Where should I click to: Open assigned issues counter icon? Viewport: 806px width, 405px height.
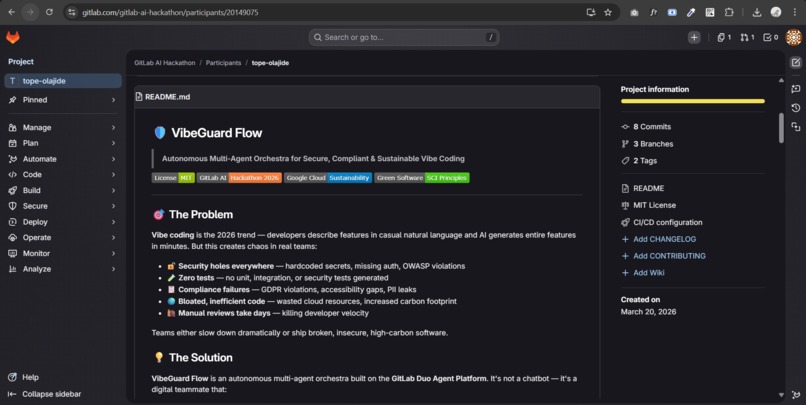pos(724,37)
